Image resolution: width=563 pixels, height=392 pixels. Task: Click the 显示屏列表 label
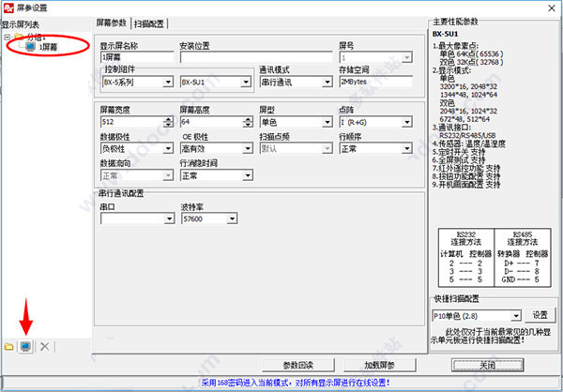(x=21, y=24)
